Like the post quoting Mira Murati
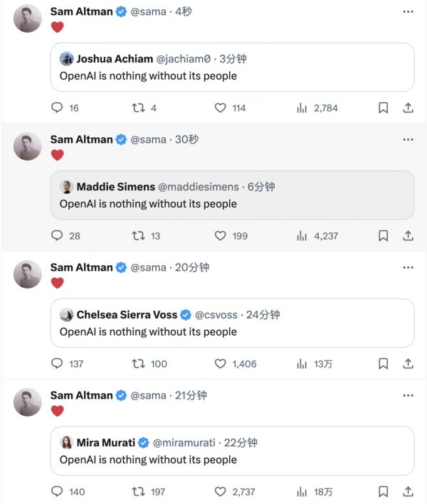 point(221,492)
